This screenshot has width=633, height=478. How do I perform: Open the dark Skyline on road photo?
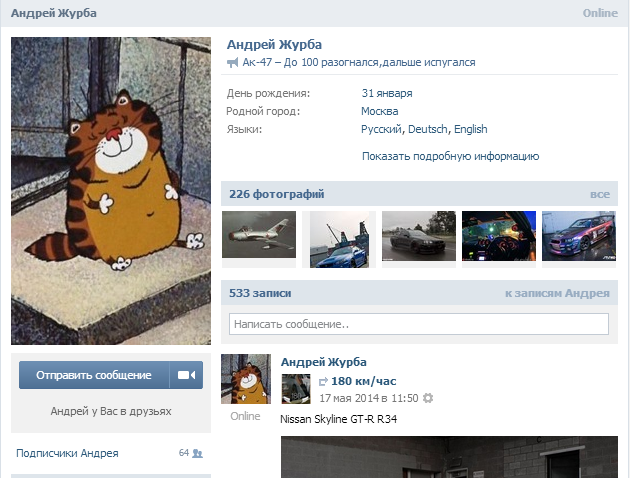tap(419, 236)
